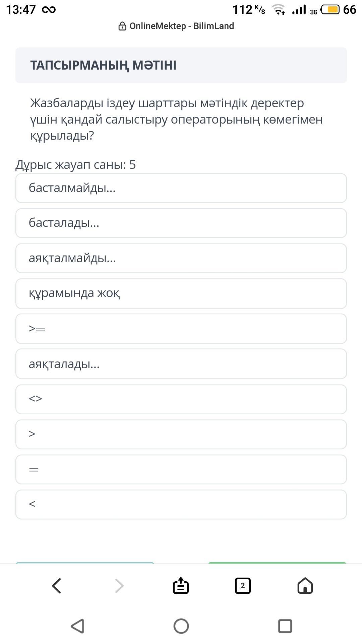Image resolution: width=362 pixels, height=644 pixels.
Task: Mark the "=" equals answer
Action: pyautogui.click(x=181, y=470)
